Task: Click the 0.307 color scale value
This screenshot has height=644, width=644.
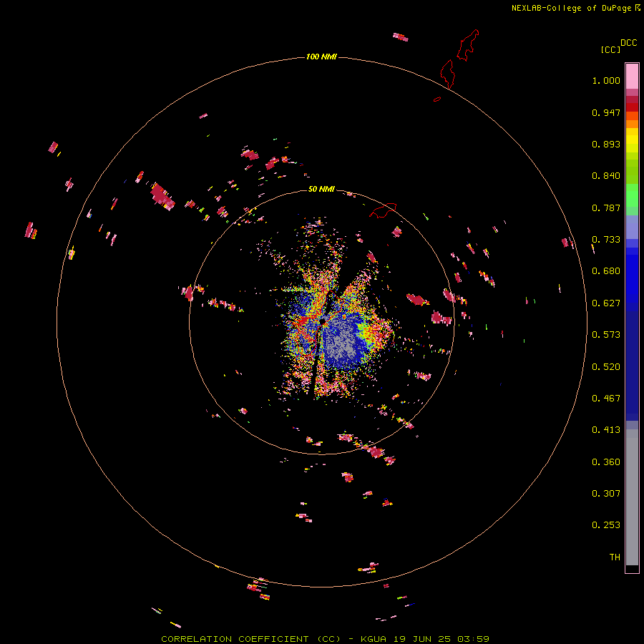Action: click(606, 494)
